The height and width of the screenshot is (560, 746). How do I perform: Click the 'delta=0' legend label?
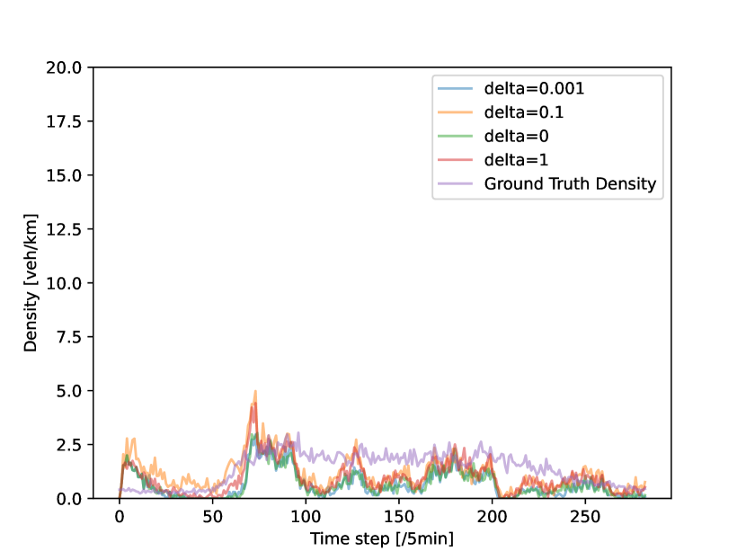click(516, 136)
